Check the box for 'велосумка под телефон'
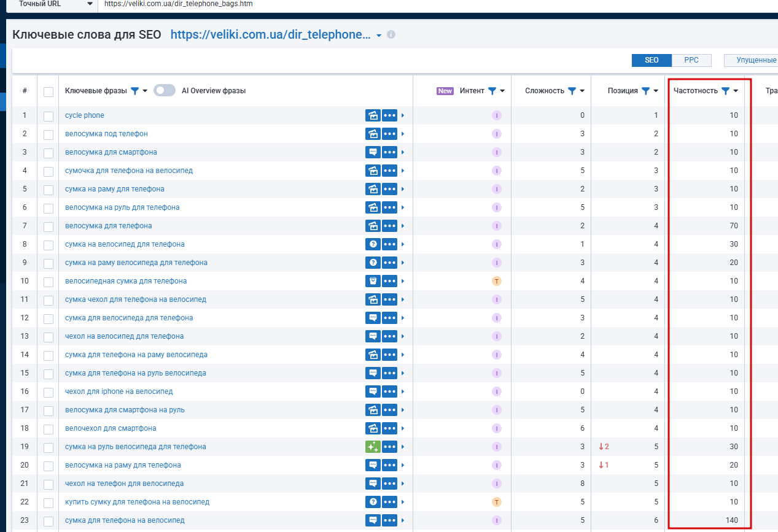 (49, 134)
